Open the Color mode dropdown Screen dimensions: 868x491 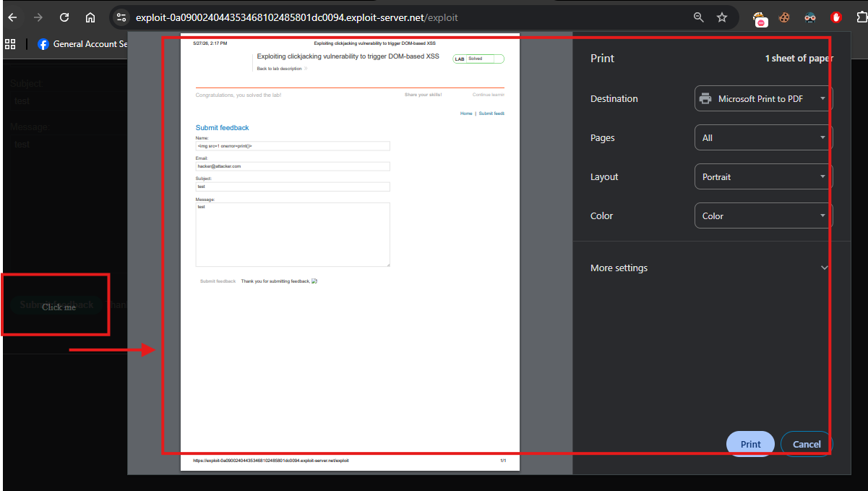pos(763,216)
